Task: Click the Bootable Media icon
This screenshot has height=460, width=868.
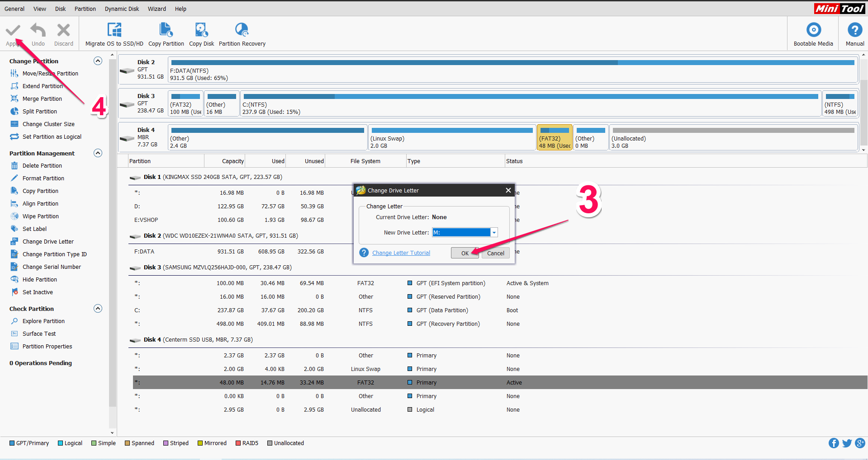Action: (813, 30)
